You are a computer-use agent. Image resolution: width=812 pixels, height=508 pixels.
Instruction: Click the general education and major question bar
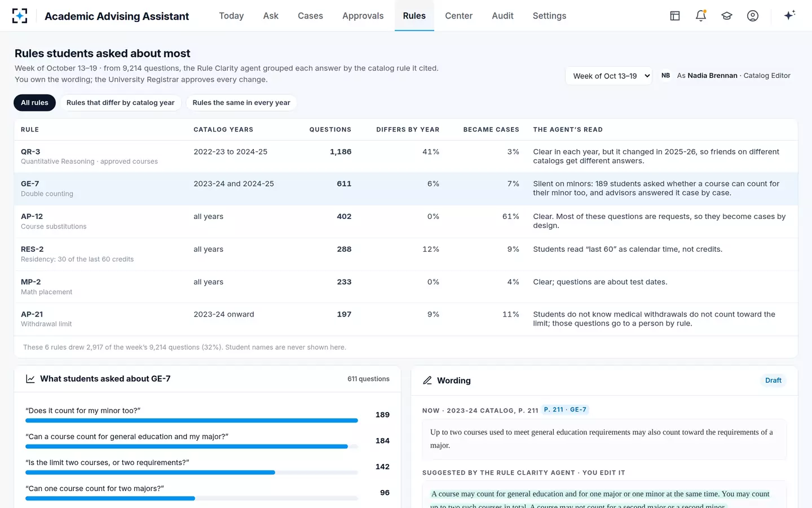point(192,446)
